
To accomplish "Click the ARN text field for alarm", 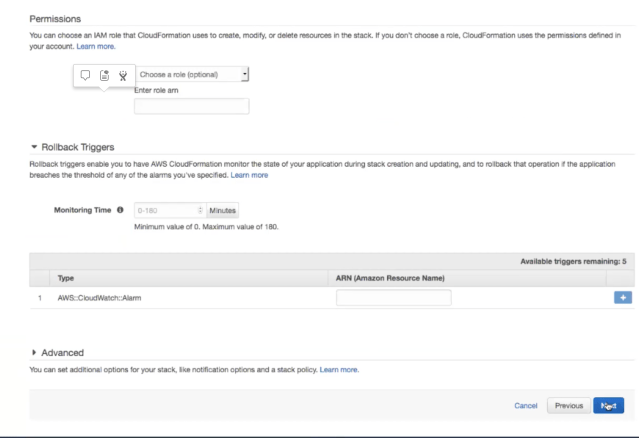I will pyautogui.click(x=394, y=297).
